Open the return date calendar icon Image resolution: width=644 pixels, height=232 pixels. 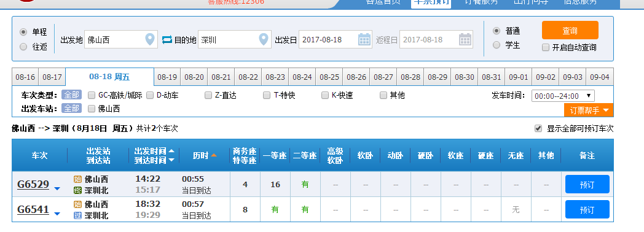pos(465,39)
